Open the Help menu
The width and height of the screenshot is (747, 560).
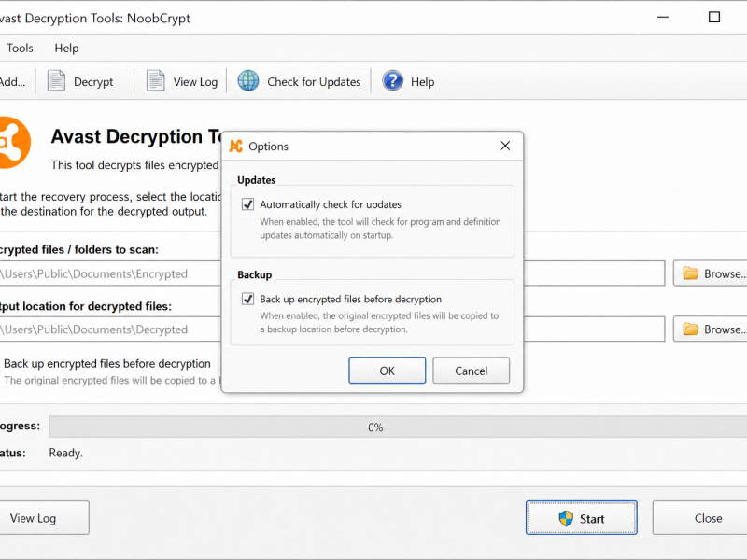(x=66, y=49)
